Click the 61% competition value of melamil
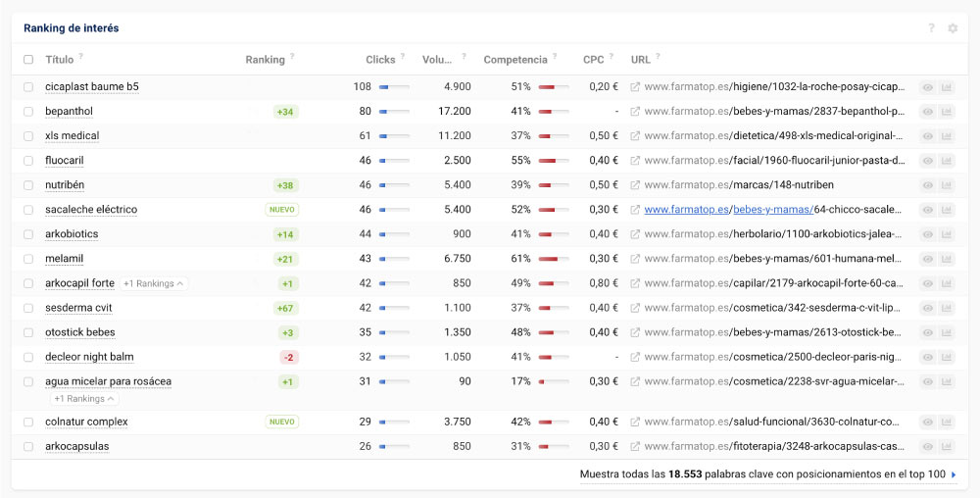 520,259
